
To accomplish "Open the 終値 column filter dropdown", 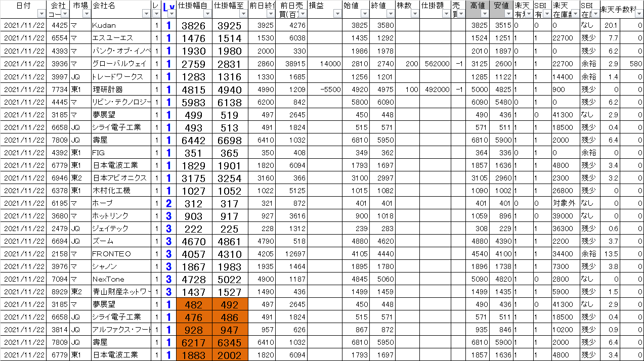I will pos(391,14).
